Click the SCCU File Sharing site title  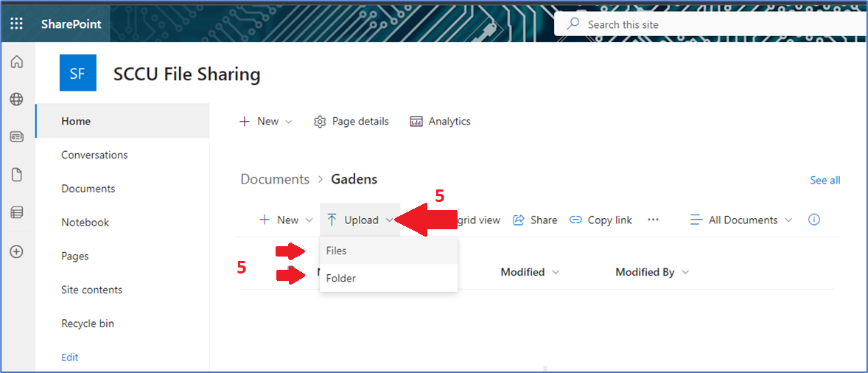pyautogui.click(x=186, y=74)
